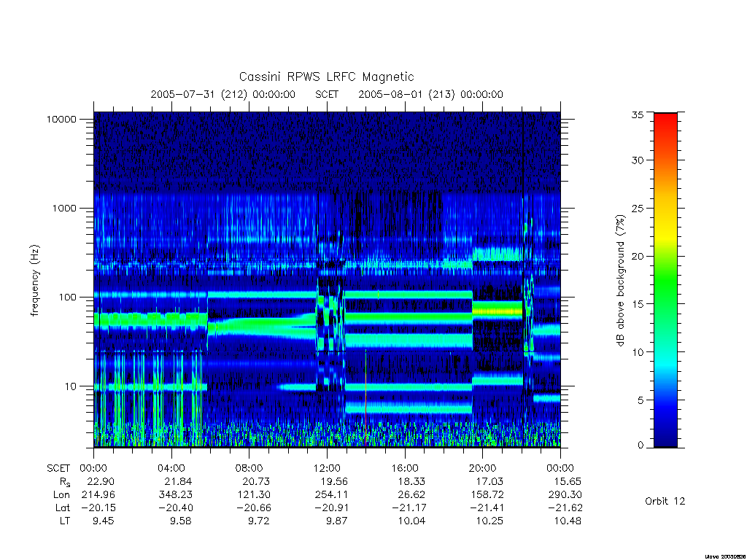Viewport: 747px width, 560px height.
Task: Click the 10 frequency tick label
Action: pos(70,386)
